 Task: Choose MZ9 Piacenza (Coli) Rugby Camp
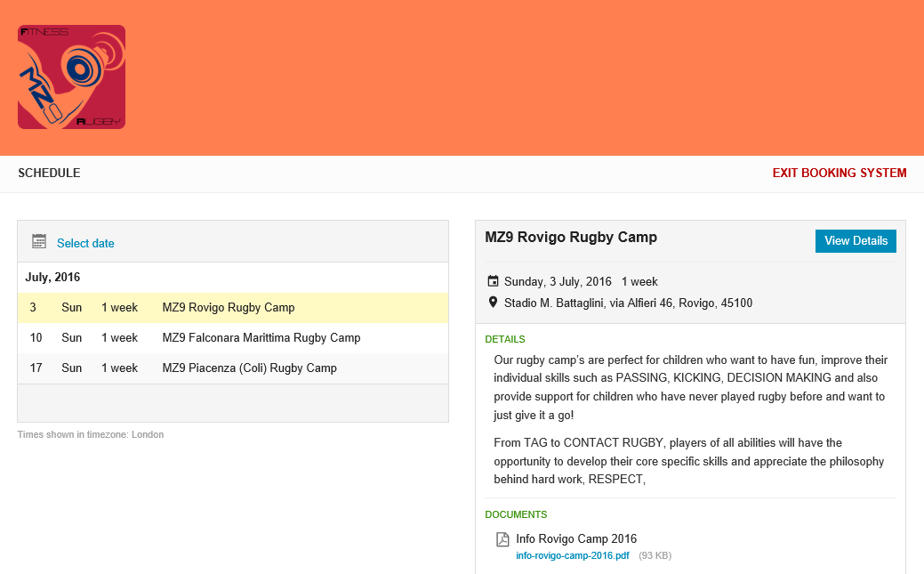249,368
